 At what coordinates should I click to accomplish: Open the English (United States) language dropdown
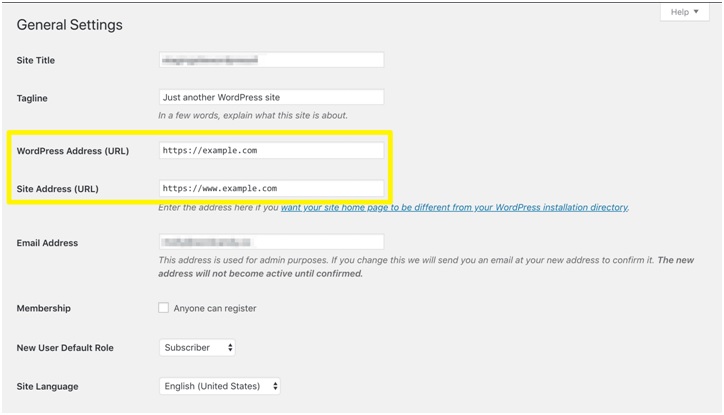219,386
